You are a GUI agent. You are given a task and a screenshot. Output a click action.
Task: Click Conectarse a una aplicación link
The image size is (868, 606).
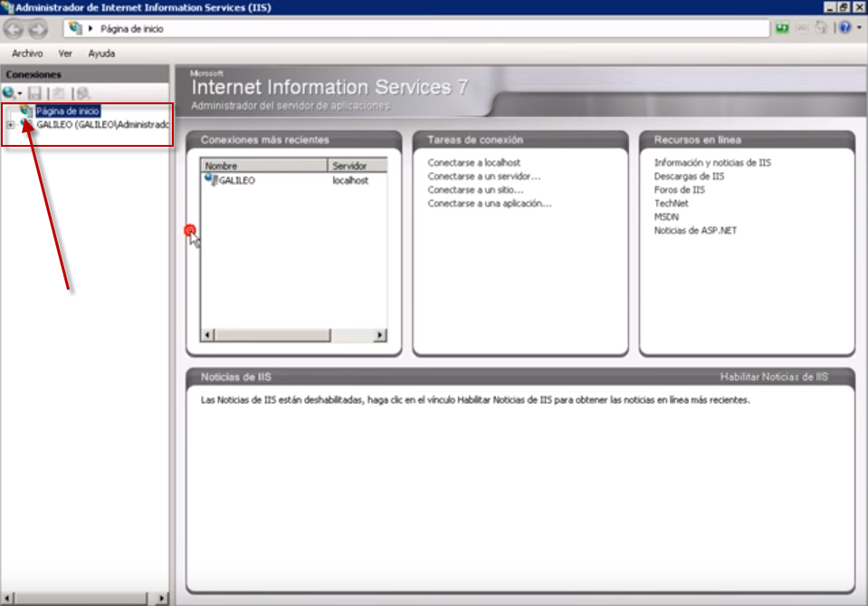(x=490, y=203)
